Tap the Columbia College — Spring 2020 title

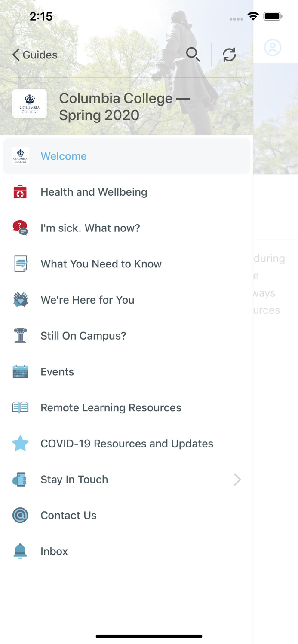(124, 106)
